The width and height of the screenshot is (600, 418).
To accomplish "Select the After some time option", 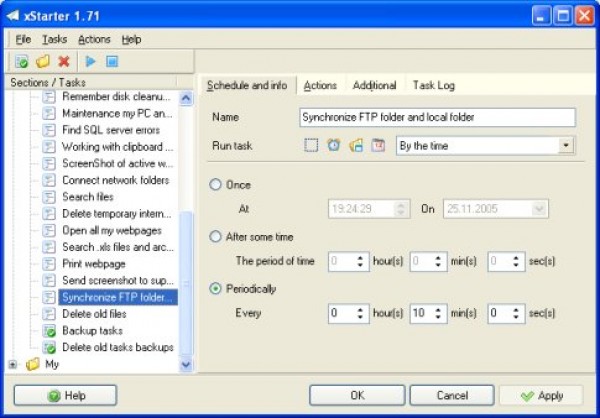I will 216,237.
